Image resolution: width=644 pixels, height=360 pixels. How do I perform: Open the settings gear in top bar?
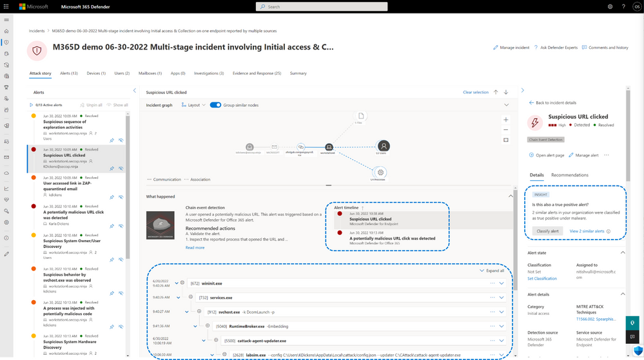pos(610,6)
